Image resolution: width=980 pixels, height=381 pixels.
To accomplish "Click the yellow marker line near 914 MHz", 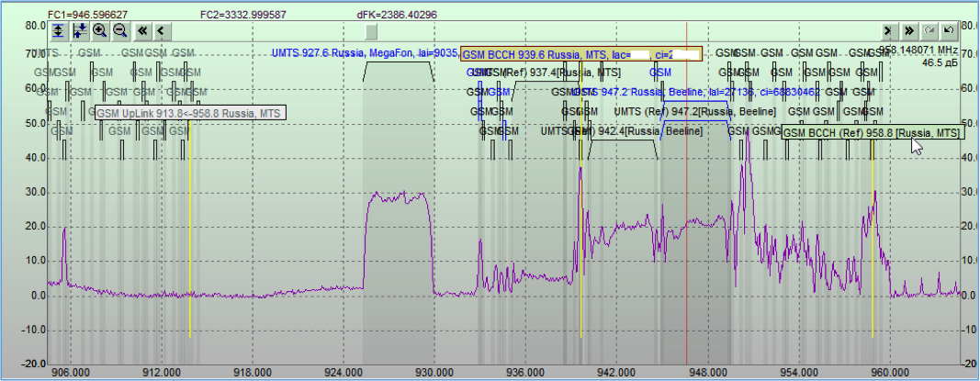I will point(190,228).
